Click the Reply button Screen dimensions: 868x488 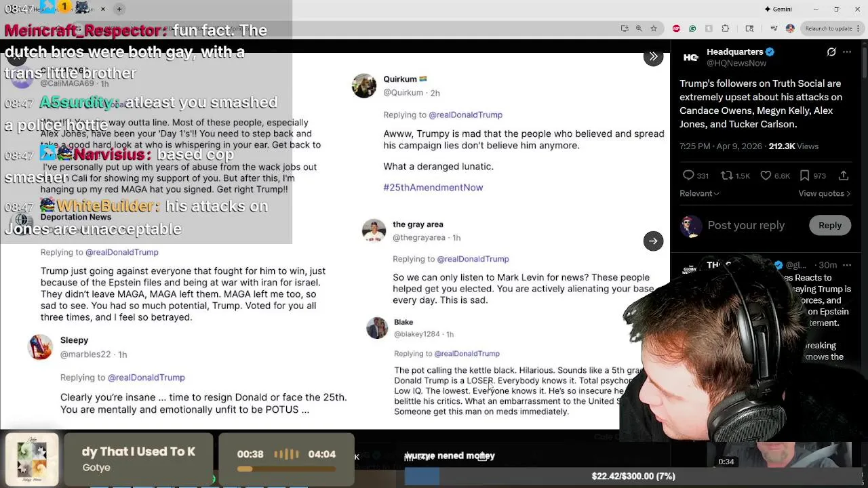click(830, 225)
